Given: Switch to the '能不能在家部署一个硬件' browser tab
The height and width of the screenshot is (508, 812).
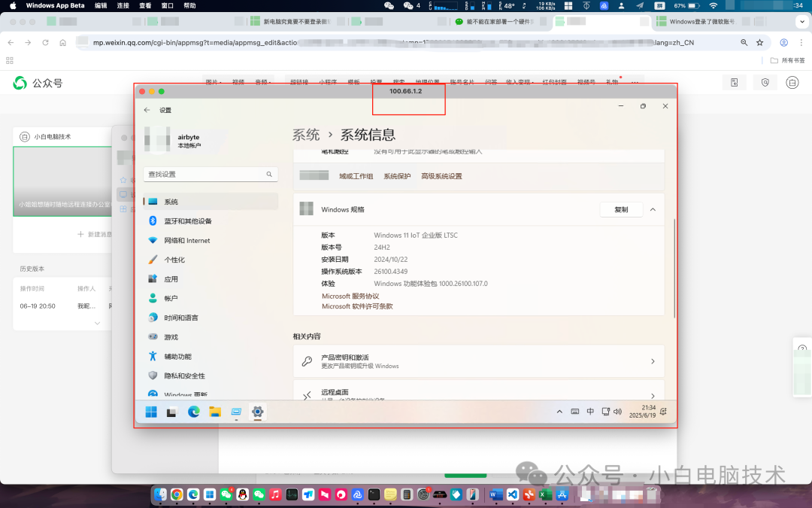Looking at the screenshot, I should pyautogui.click(x=498, y=22).
